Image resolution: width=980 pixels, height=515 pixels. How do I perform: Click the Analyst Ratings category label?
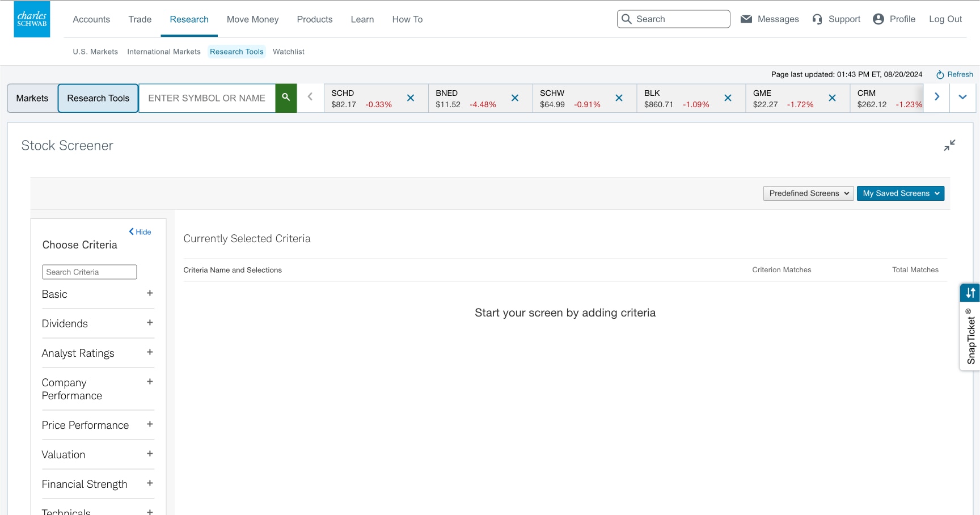point(78,353)
